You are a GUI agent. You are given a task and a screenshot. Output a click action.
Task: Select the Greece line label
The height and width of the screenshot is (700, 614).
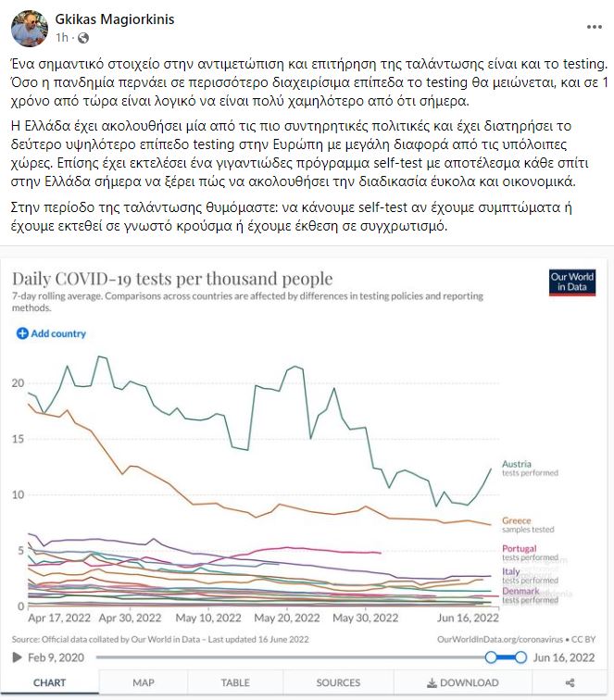click(517, 520)
